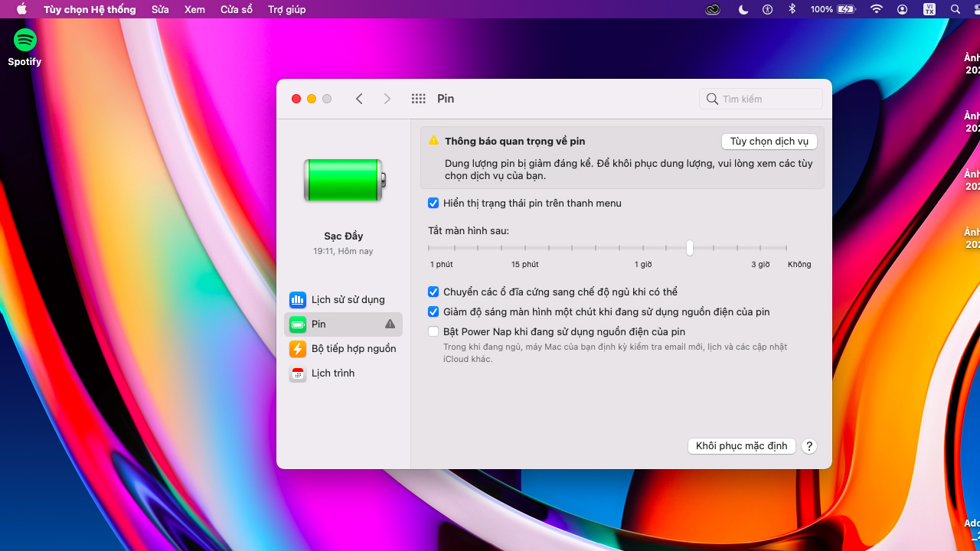This screenshot has width=980, height=551.
Task: Toggle Hiển thị trạng thái pin trên thanh menu
Action: point(433,204)
